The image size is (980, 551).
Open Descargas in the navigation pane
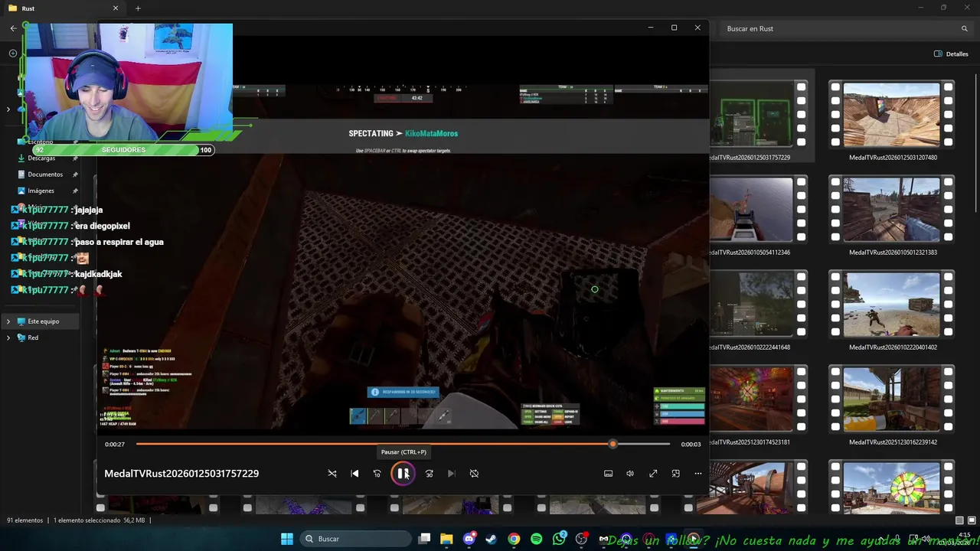click(x=41, y=158)
